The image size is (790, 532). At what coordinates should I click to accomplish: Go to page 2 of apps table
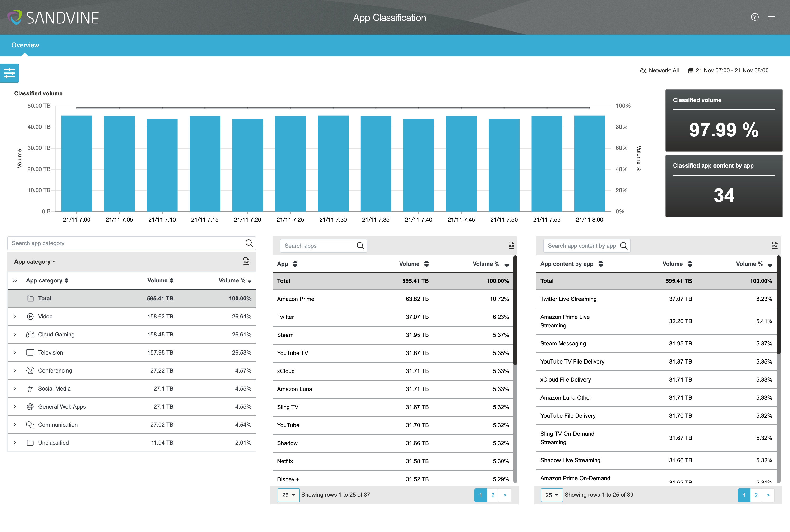pos(493,495)
